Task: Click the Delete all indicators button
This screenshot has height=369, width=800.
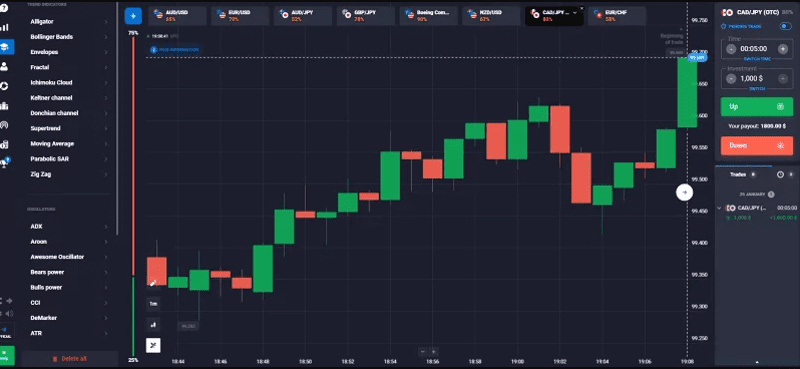Action: coord(69,359)
